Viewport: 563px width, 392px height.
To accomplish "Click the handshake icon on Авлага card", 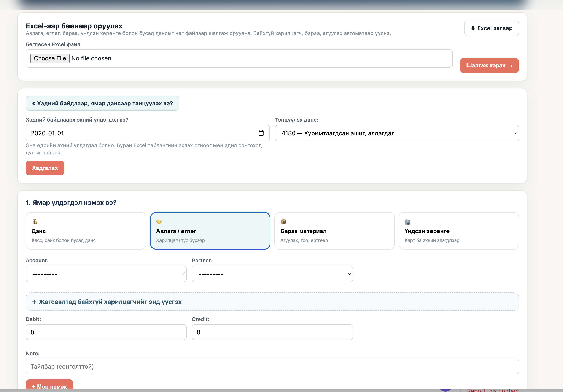I will pos(159,222).
